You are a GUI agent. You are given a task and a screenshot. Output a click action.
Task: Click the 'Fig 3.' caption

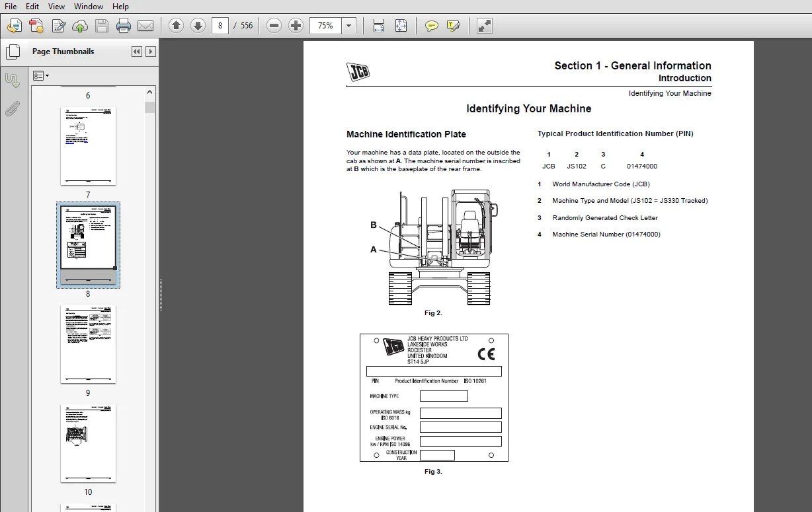coord(433,472)
